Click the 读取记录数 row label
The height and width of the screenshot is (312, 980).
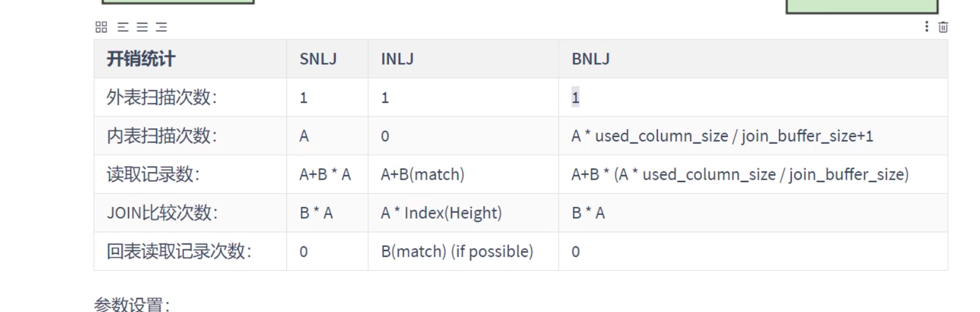tap(153, 174)
